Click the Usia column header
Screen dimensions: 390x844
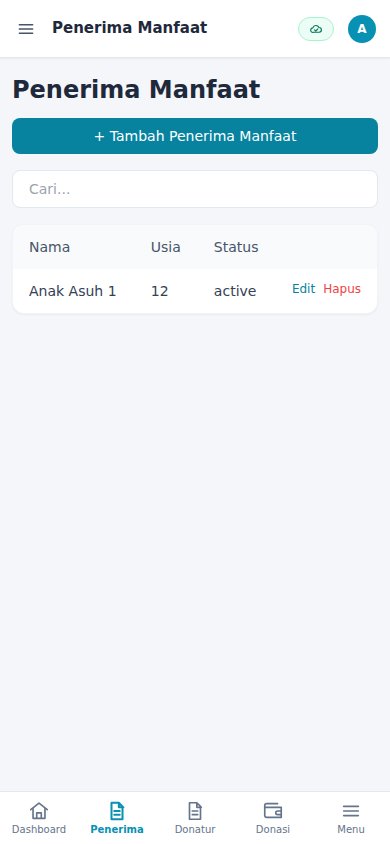point(166,247)
